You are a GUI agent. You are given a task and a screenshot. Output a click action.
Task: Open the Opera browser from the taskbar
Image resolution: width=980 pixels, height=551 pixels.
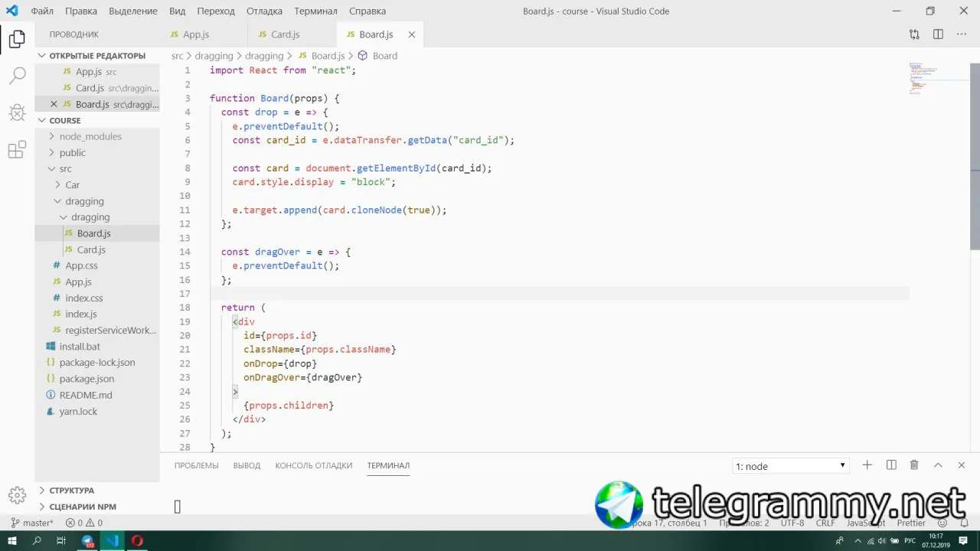(137, 541)
